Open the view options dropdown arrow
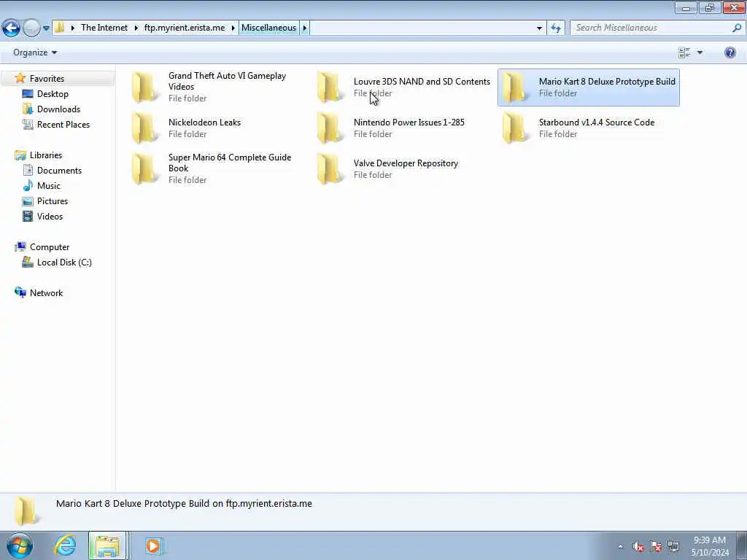Viewport: 747px width, 560px height. tap(700, 52)
